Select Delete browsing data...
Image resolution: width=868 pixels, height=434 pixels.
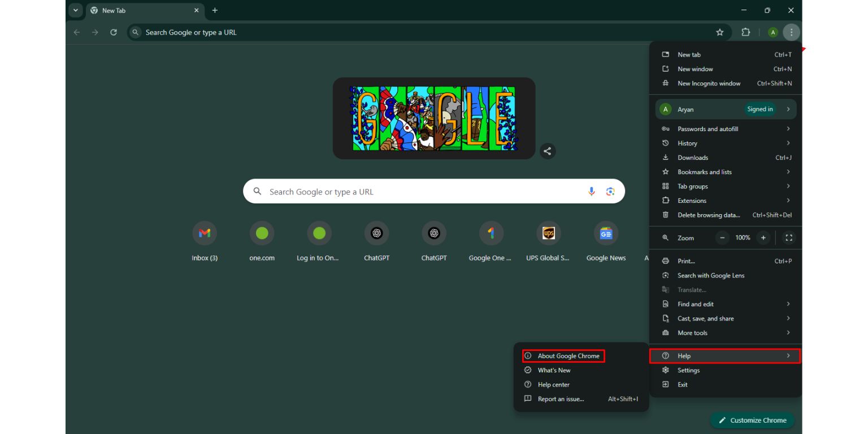726,215
